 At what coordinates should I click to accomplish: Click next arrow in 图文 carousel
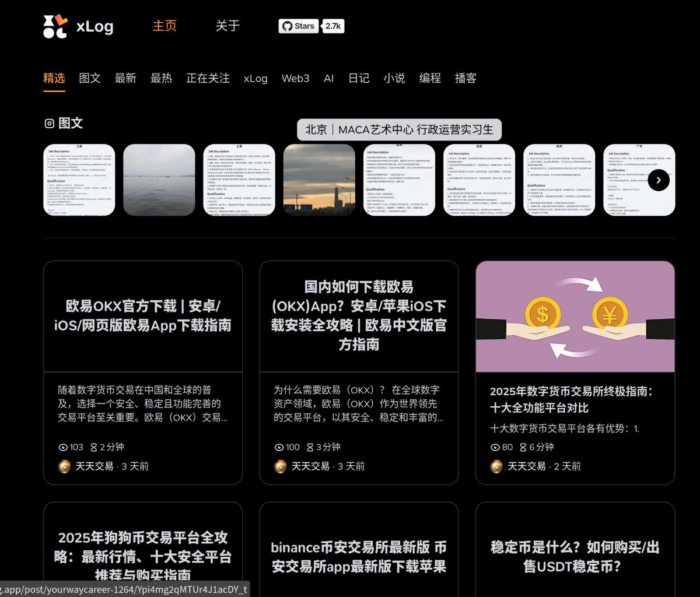tap(659, 180)
